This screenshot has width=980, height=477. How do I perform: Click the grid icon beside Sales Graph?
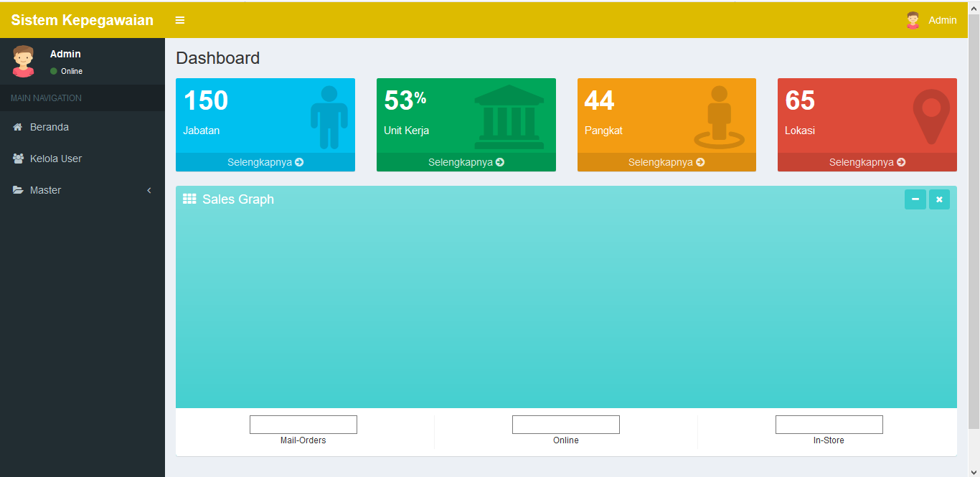click(189, 199)
